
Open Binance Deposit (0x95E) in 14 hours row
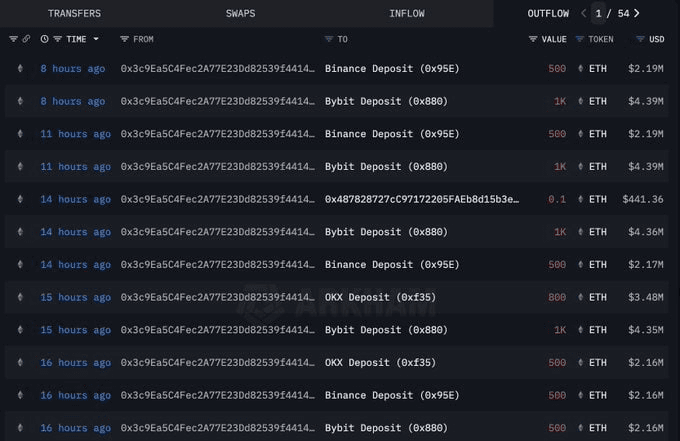click(x=392, y=265)
